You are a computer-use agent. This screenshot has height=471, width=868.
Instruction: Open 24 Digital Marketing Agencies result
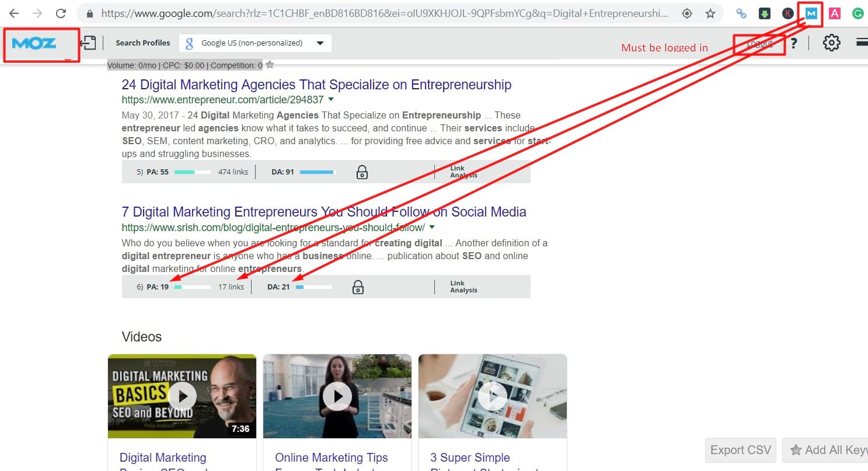316,85
